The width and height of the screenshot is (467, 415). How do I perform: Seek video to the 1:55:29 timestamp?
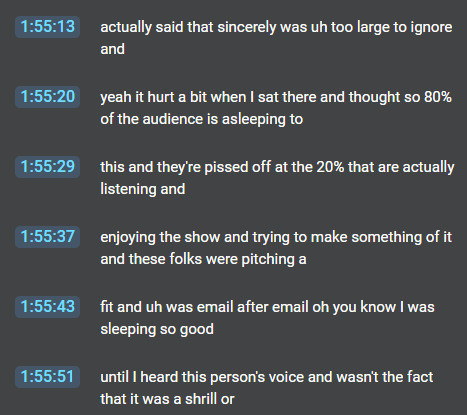(47, 167)
